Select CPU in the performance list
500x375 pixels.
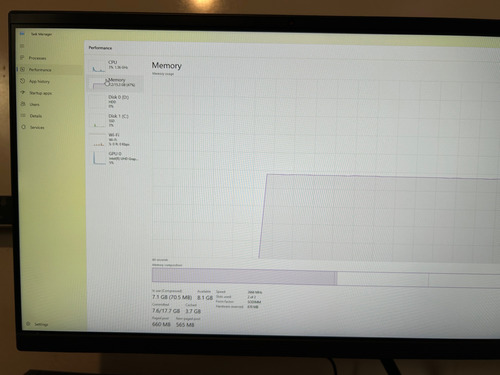(115, 65)
